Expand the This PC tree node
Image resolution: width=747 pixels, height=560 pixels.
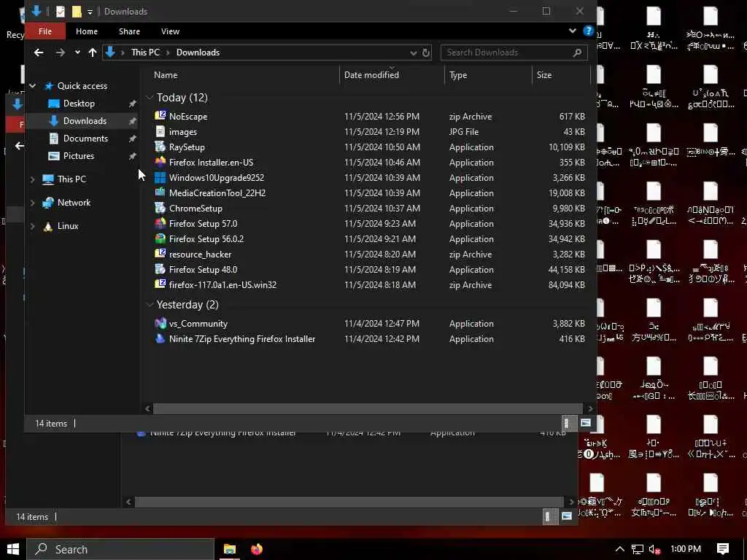32,179
